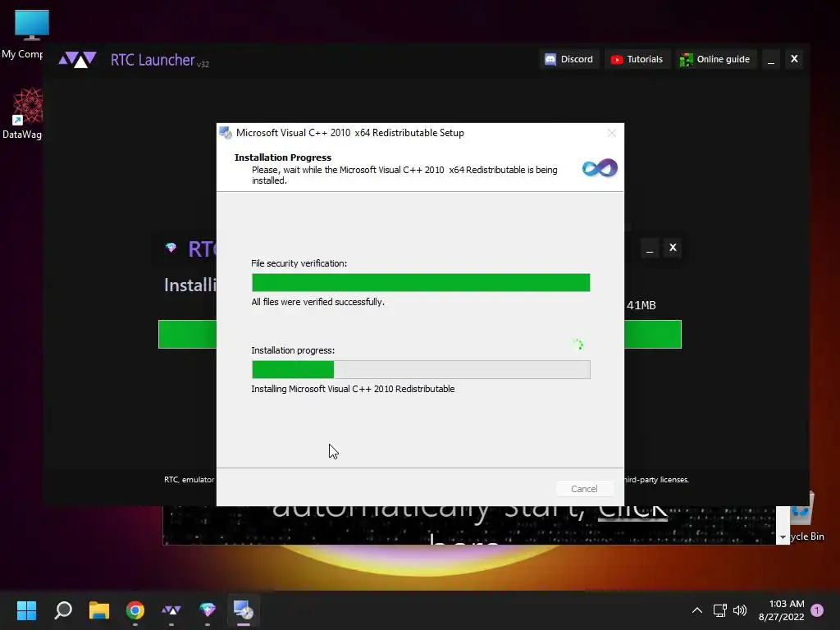Show hidden system tray icons

697,610
